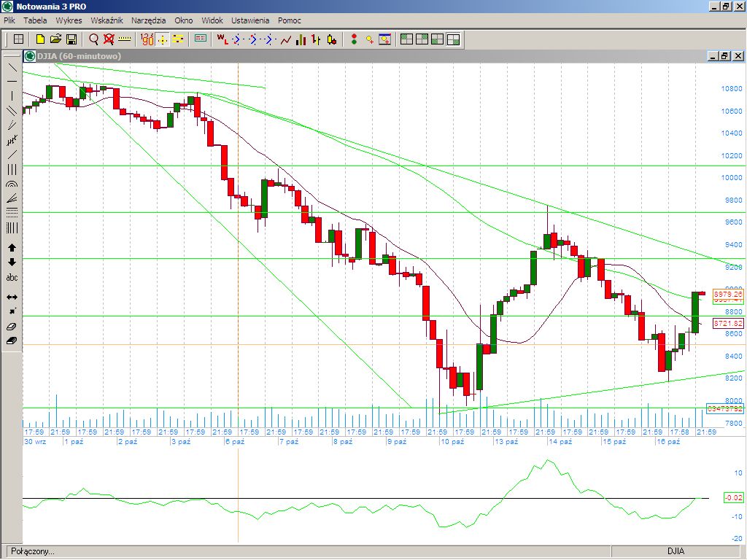This screenshot has width=747, height=560.
Task: Choose first window layout icon
Action: (x=406, y=39)
